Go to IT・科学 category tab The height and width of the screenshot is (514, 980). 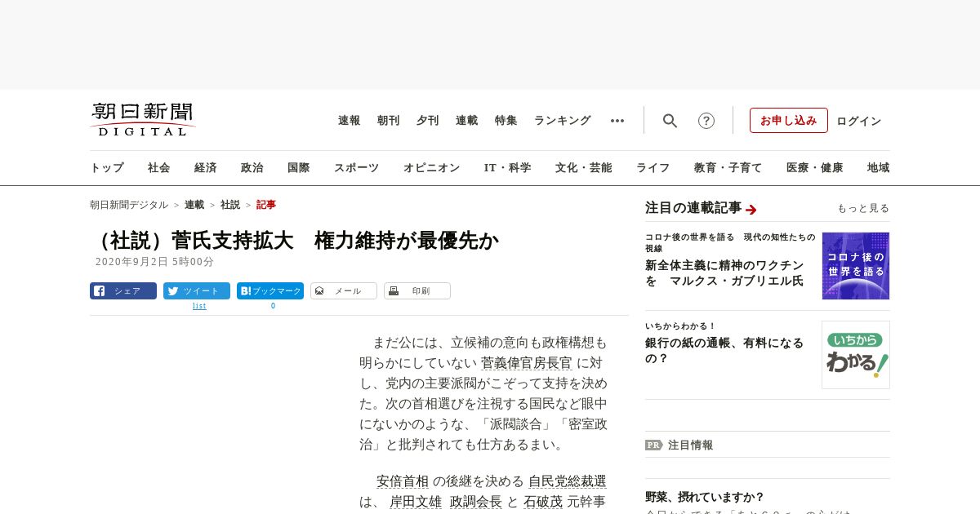coord(508,168)
